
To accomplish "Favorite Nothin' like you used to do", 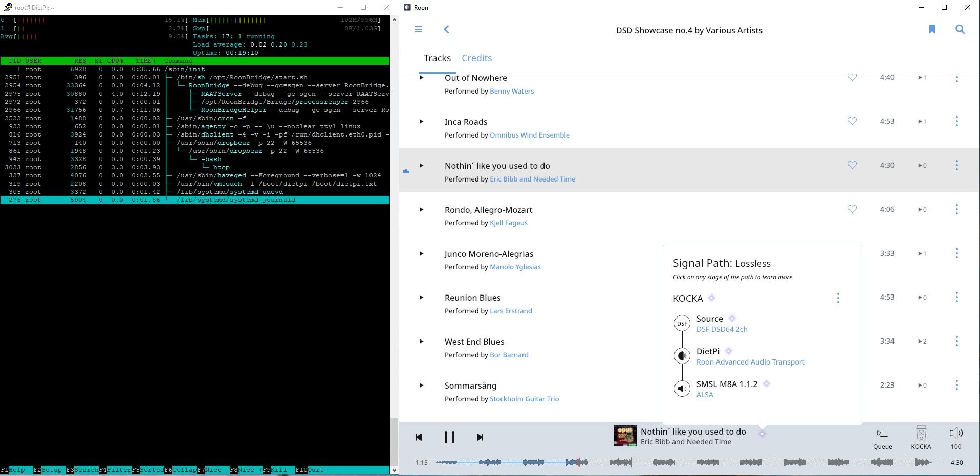I will tap(852, 165).
